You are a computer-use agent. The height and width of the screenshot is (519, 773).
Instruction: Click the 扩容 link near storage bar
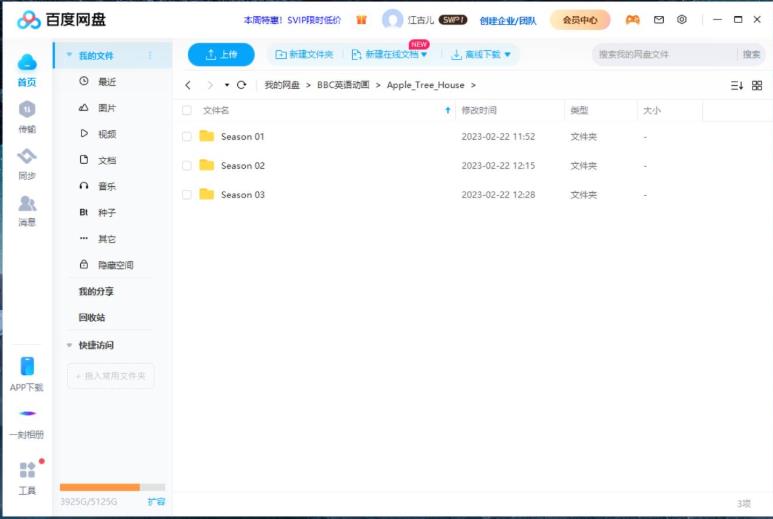(x=156, y=502)
